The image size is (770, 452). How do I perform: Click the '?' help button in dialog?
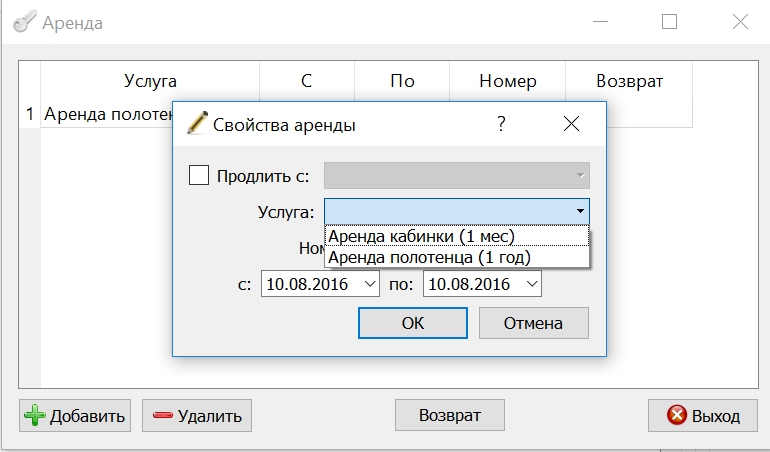coord(501,124)
